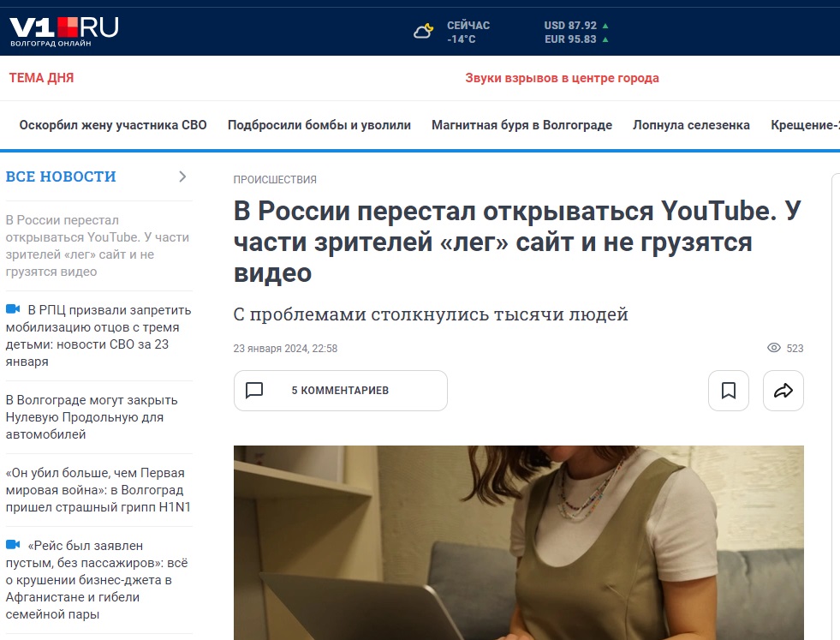Click the video camera icon by «Рейс был заявлен»
This screenshot has height=640, width=840.
13,545
